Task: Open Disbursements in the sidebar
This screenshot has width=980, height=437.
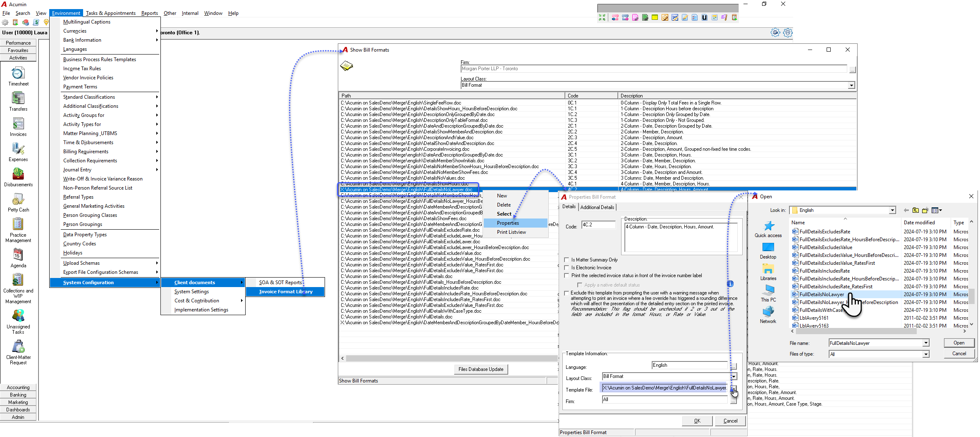Action: [18, 174]
